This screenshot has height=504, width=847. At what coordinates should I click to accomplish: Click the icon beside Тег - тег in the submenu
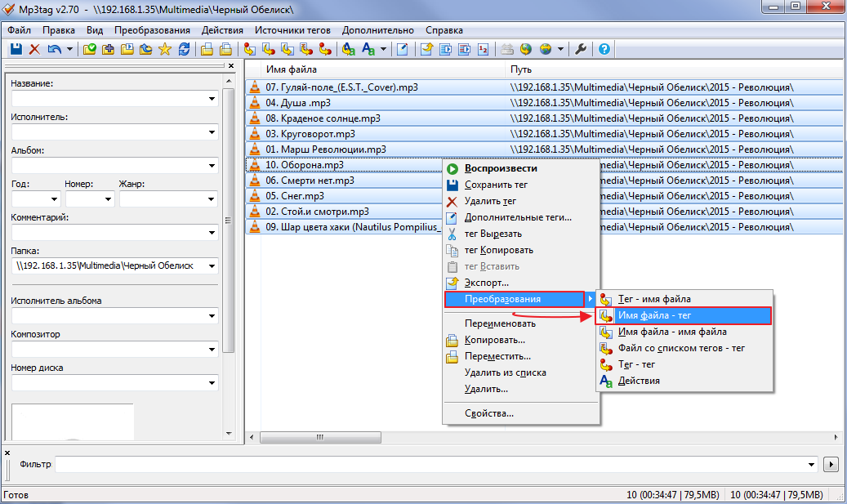606,364
